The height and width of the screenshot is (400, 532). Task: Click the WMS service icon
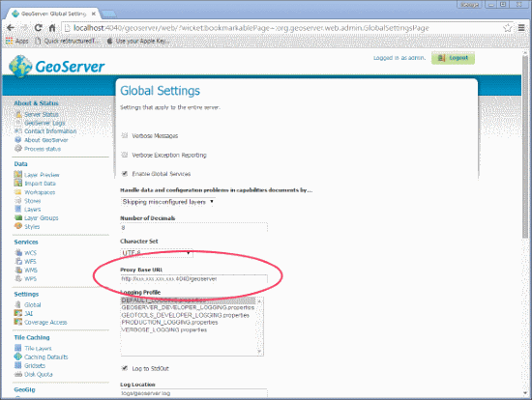point(18,270)
